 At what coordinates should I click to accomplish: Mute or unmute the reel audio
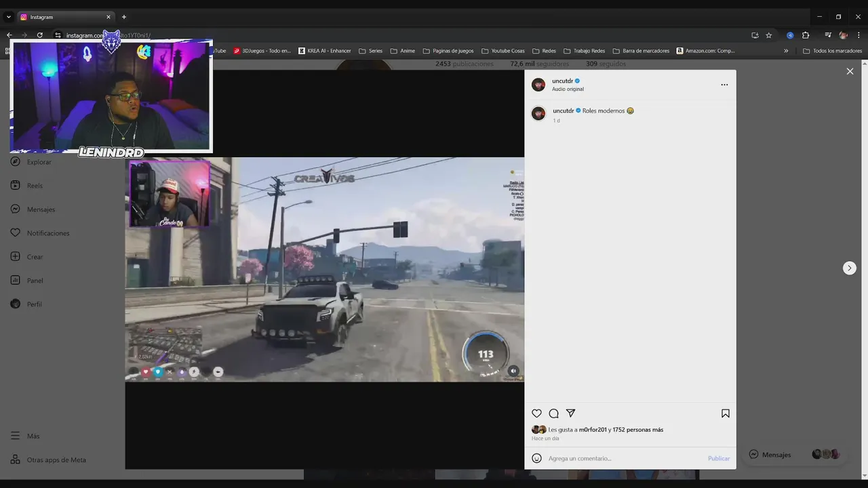[513, 371]
